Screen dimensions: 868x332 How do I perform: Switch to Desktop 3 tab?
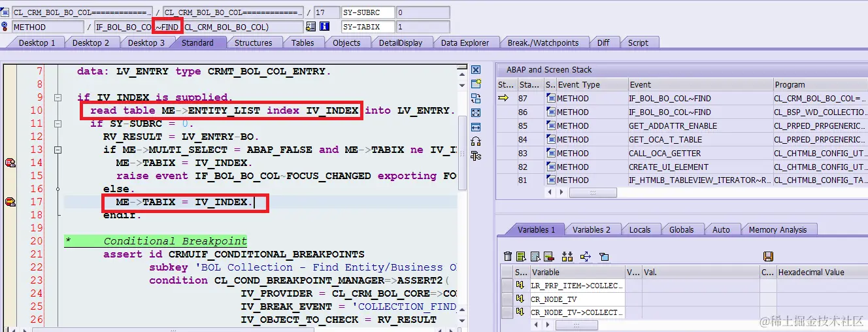pos(146,42)
